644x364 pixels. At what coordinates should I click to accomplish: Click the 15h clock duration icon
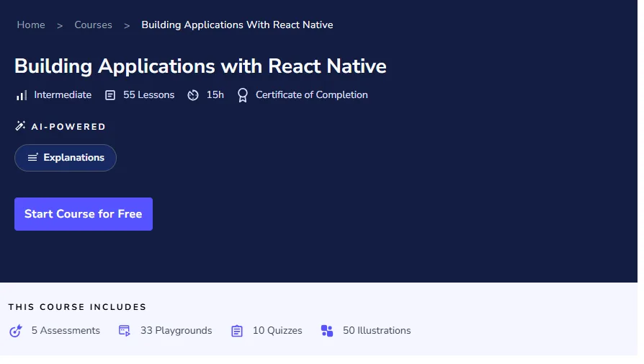point(193,95)
